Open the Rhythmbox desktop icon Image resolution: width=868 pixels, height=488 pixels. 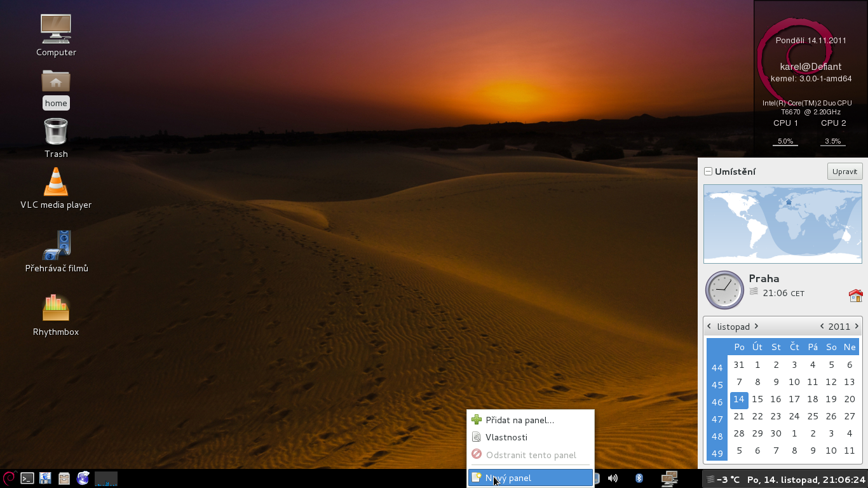pos(56,309)
